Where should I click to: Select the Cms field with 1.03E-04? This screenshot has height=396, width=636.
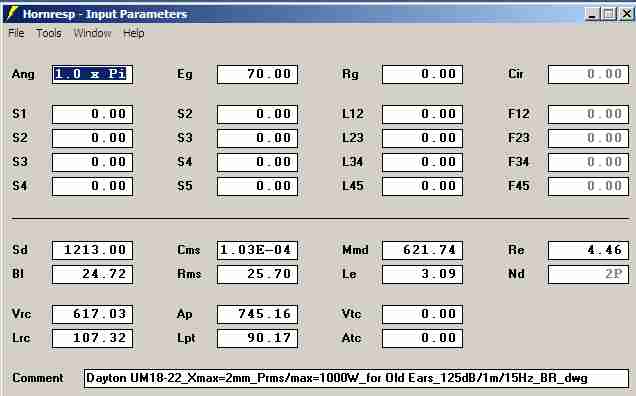tap(257, 250)
